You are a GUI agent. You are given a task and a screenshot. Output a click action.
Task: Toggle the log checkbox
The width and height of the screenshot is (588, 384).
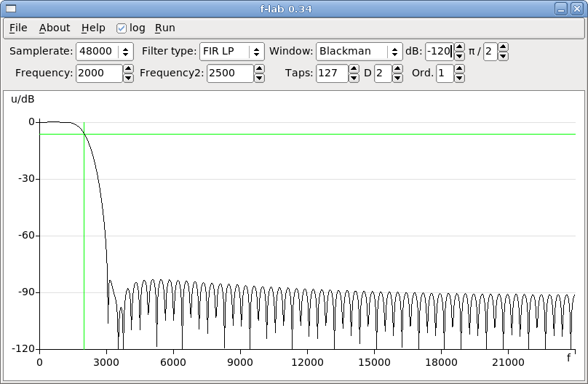point(121,28)
